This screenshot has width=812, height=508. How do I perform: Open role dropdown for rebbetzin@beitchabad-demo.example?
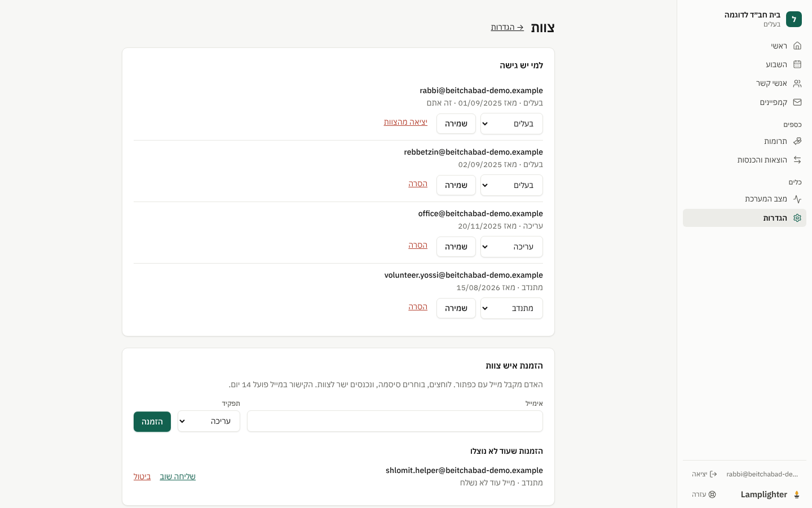511,185
